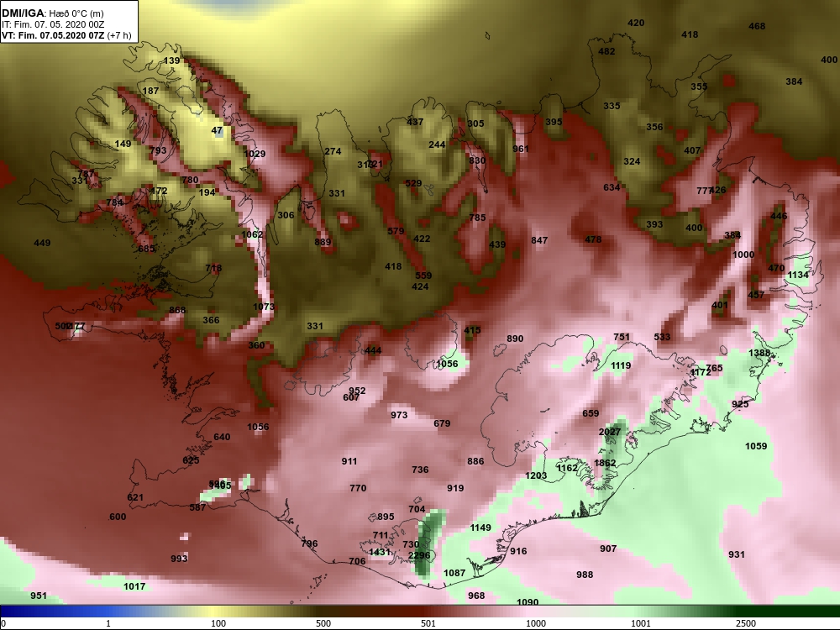840x630 pixels.
Task: Click the 'DMI/IGA: Hæð 0°C (m)' title text
Action: 52,13
